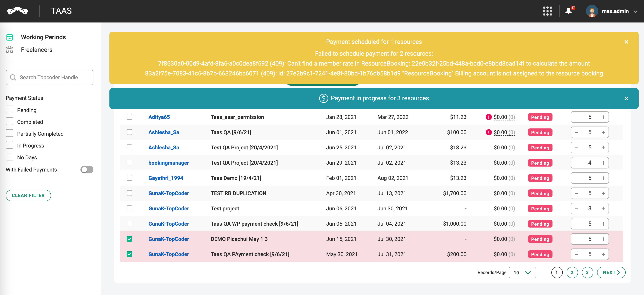The image size is (644, 295).
Task: Open GunaK-TopCoder link in TEST RB DUPLICATION row
Action: click(169, 193)
